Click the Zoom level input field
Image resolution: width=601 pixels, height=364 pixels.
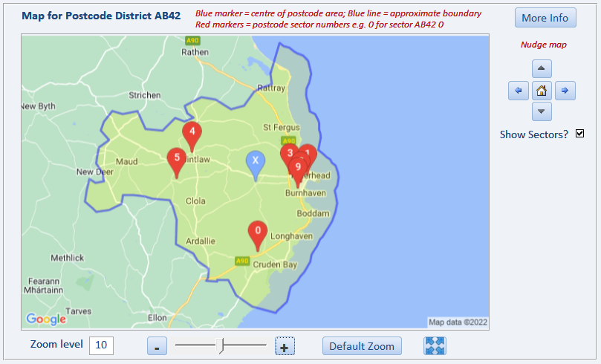pyautogui.click(x=101, y=345)
